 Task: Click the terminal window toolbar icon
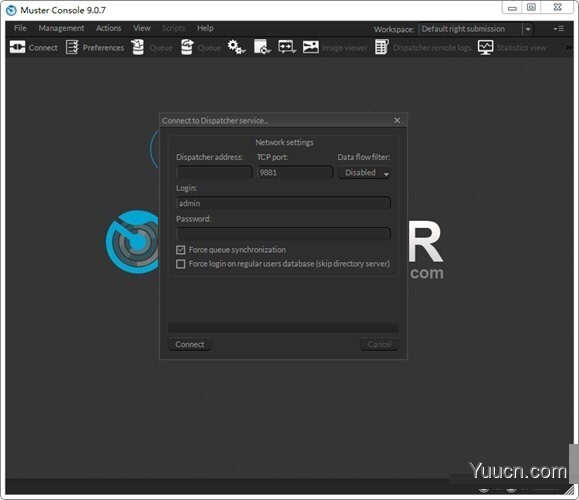coord(287,47)
